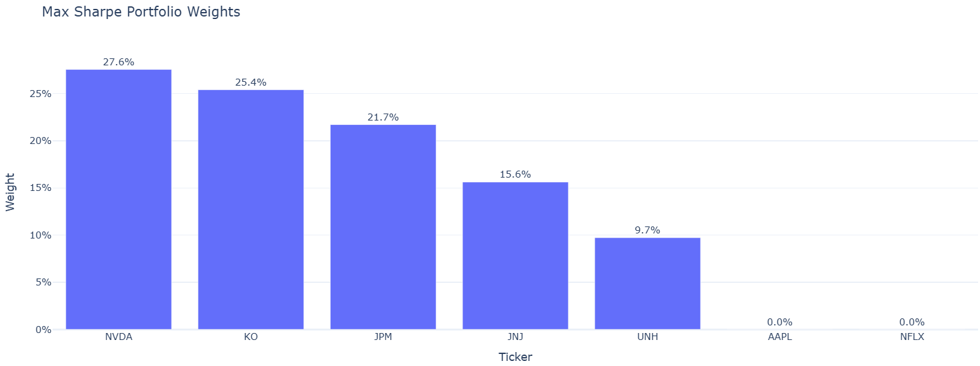Click the NVDA x-axis tick label
980x366 pixels.
point(118,337)
